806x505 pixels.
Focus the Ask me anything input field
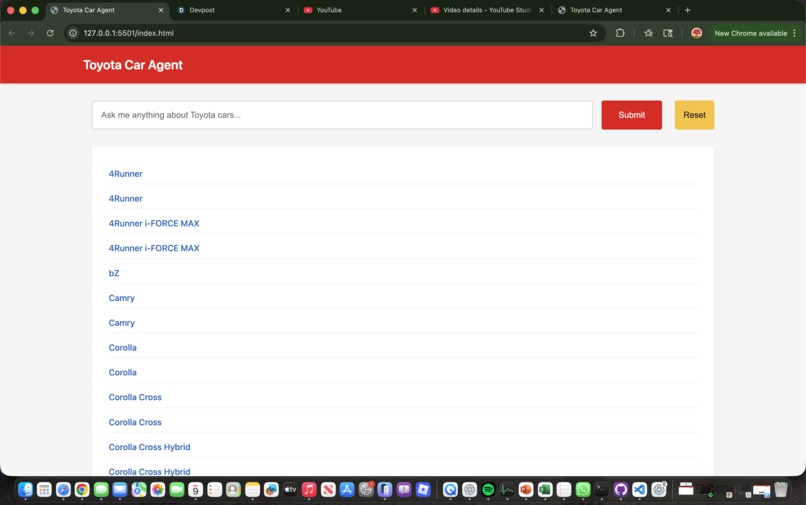[342, 115]
